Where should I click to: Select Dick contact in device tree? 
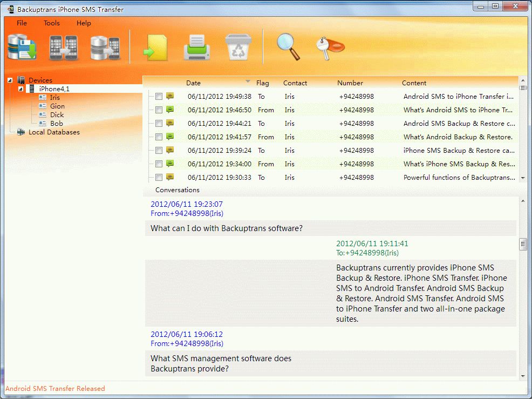click(57, 115)
